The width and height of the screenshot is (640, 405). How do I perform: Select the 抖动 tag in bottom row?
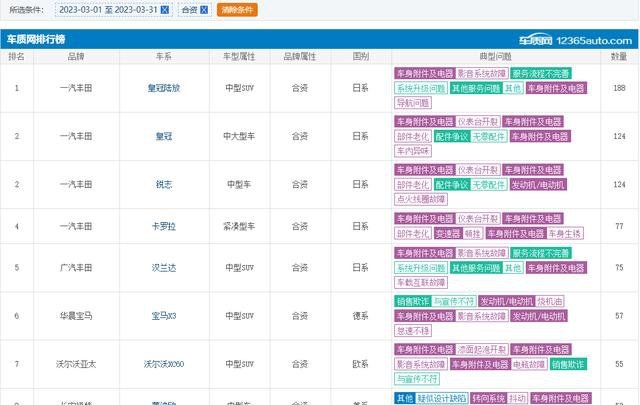(517, 398)
